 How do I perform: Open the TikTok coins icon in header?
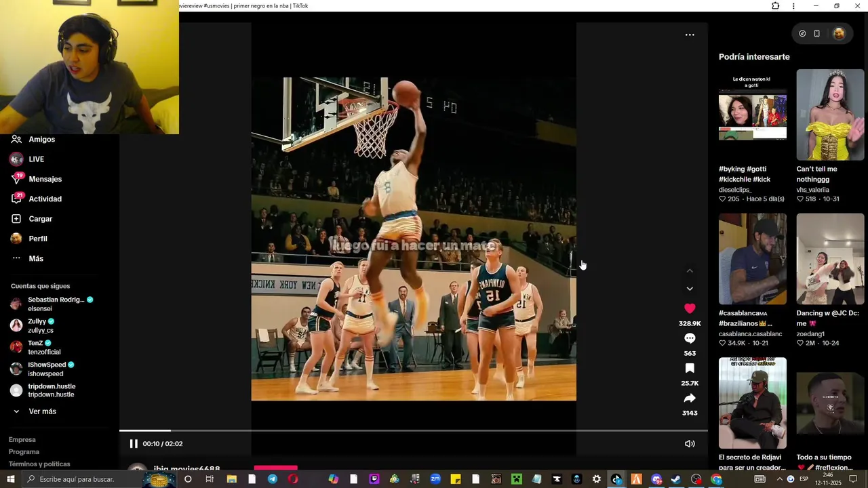(x=802, y=33)
